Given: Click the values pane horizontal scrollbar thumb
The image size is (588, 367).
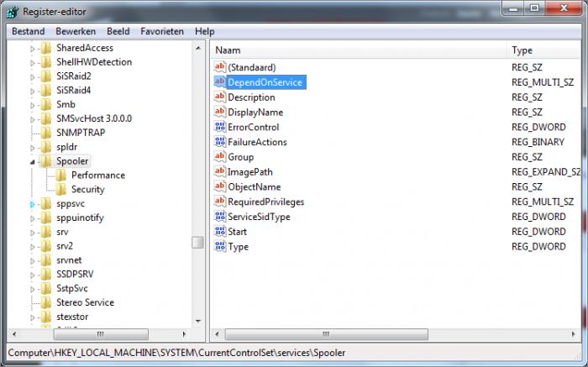Looking at the screenshot, I should (326, 333).
